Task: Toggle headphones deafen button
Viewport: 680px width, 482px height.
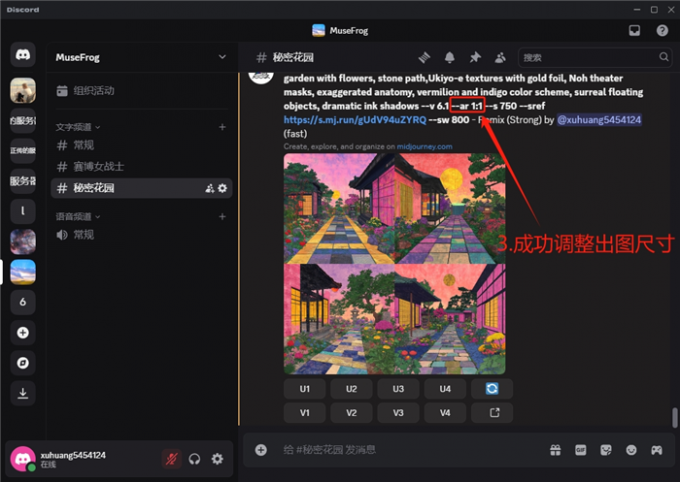Action: [x=194, y=459]
